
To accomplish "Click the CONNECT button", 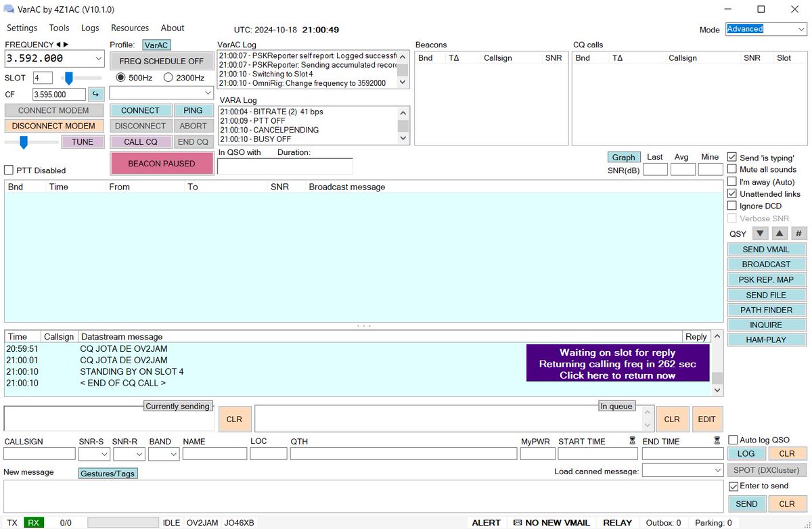I will pos(141,110).
